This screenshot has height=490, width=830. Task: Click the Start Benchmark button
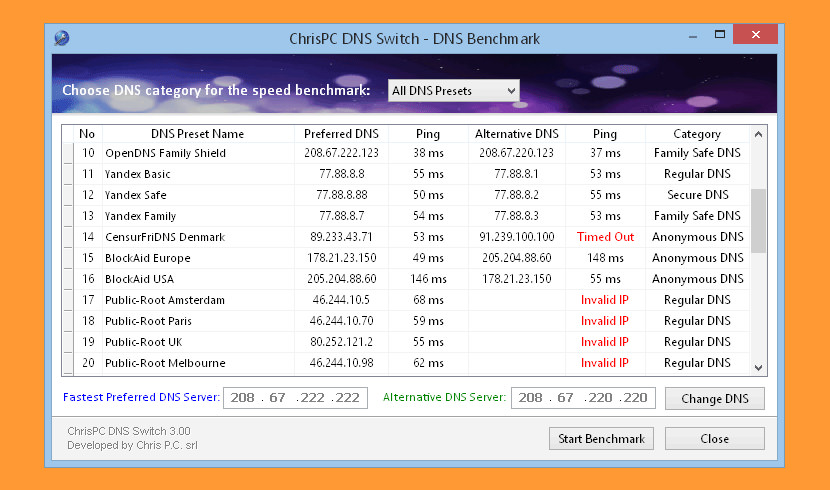pos(601,439)
